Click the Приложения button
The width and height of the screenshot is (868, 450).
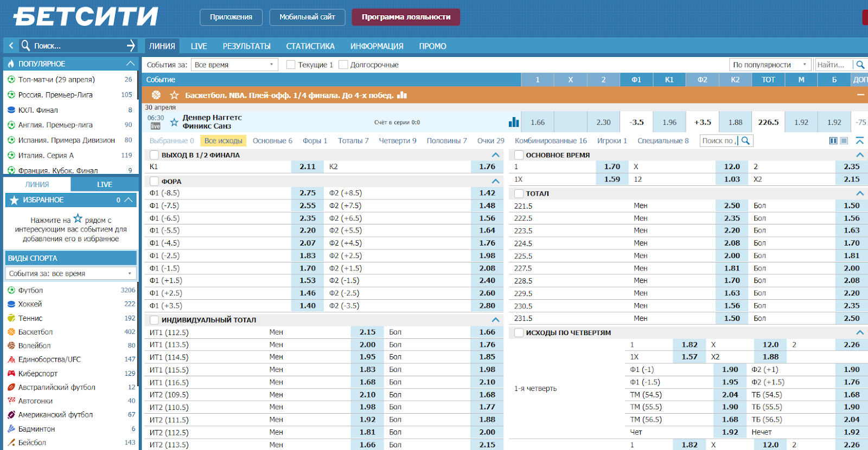click(x=231, y=17)
